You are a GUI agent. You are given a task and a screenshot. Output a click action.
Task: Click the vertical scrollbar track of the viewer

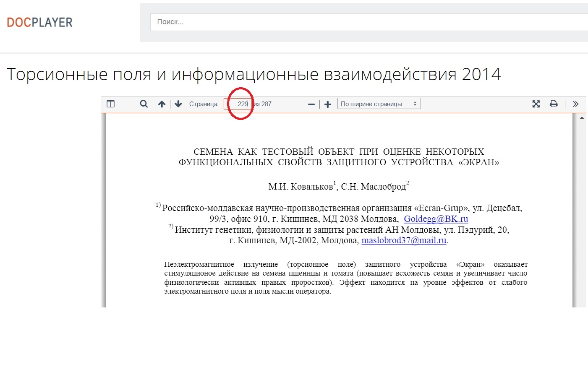(x=582, y=210)
